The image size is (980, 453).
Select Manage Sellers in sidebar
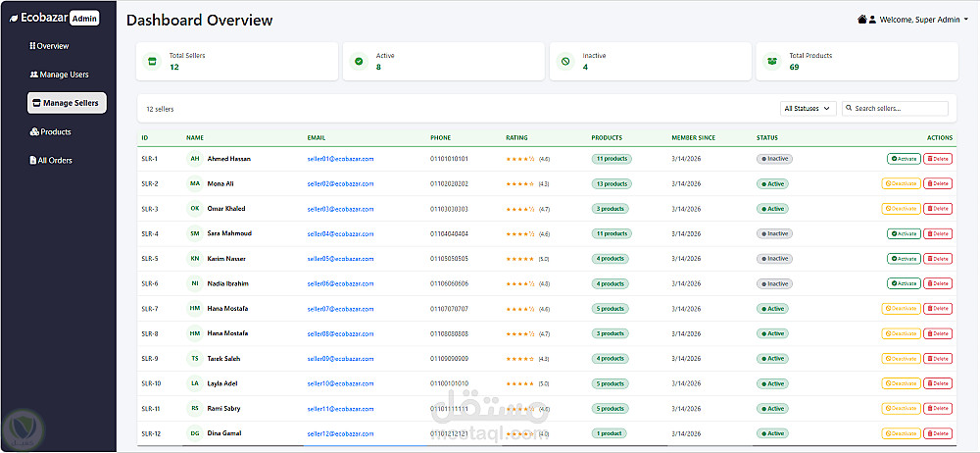click(67, 103)
